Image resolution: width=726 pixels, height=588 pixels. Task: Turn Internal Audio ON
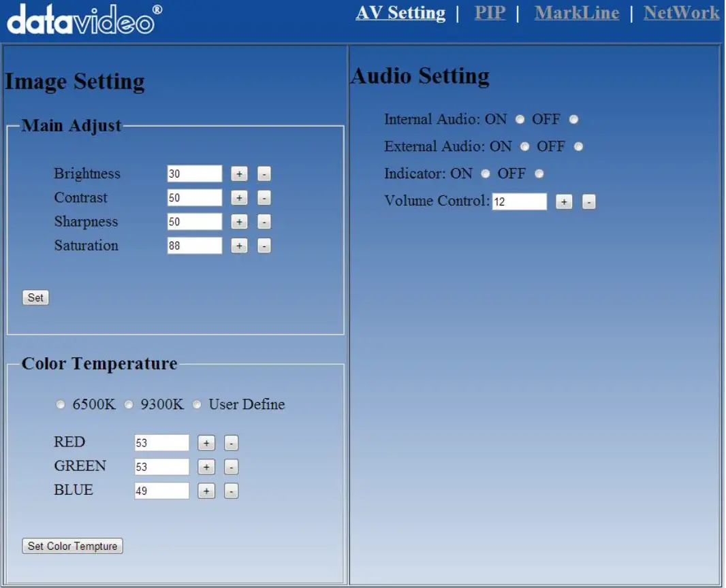pyautogui.click(x=520, y=120)
